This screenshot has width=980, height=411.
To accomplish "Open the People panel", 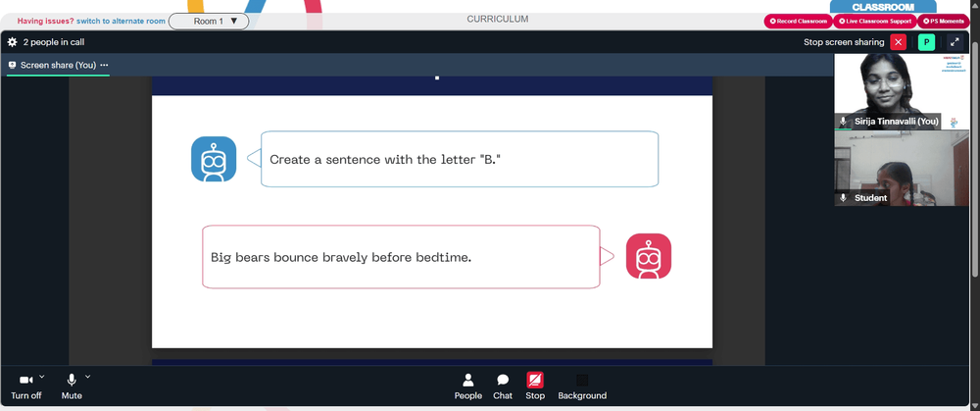I will (x=468, y=386).
